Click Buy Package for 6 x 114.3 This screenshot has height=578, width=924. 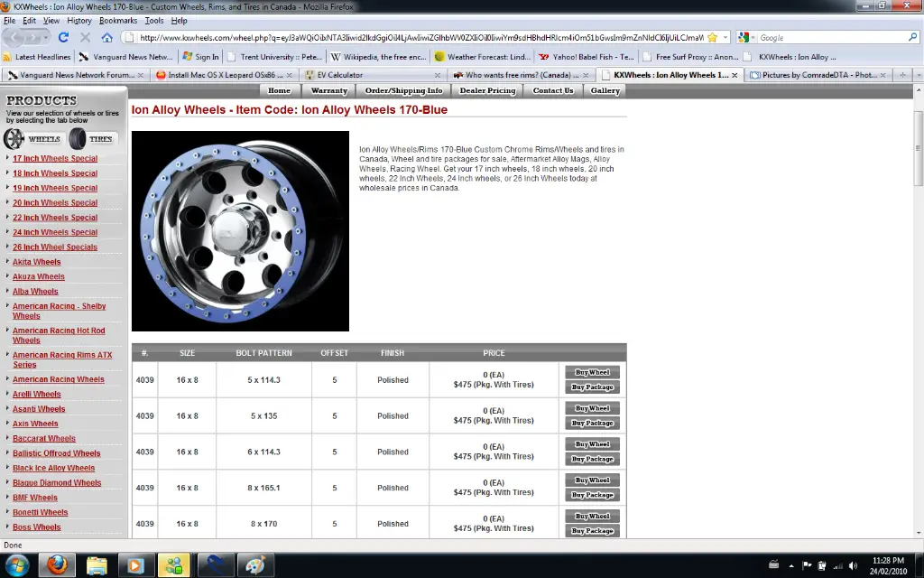coord(592,459)
